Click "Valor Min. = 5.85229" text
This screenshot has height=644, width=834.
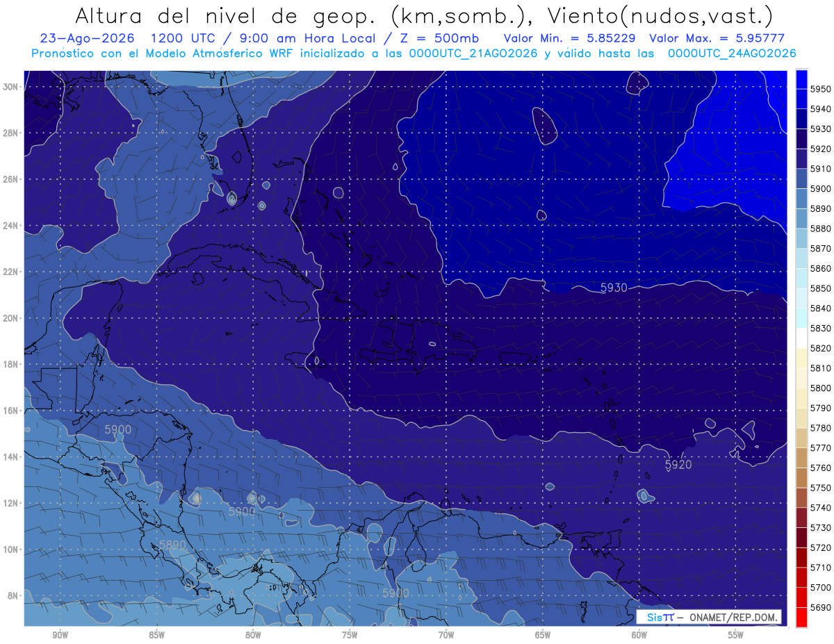(570, 38)
